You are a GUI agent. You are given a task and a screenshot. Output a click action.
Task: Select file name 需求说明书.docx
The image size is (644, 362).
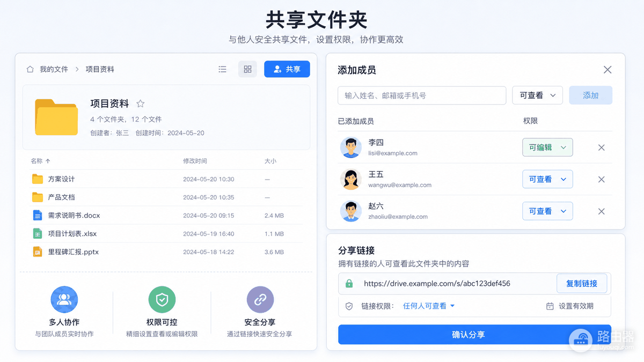click(x=74, y=215)
